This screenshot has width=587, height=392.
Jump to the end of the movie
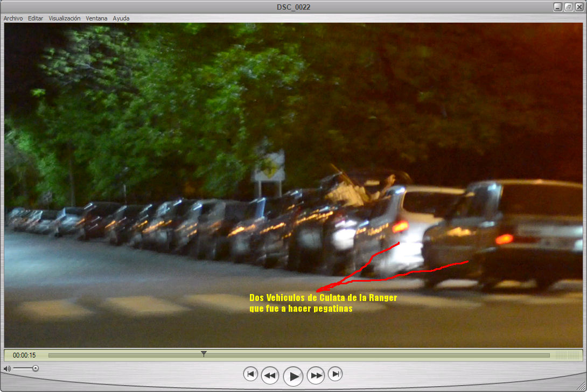coord(336,374)
